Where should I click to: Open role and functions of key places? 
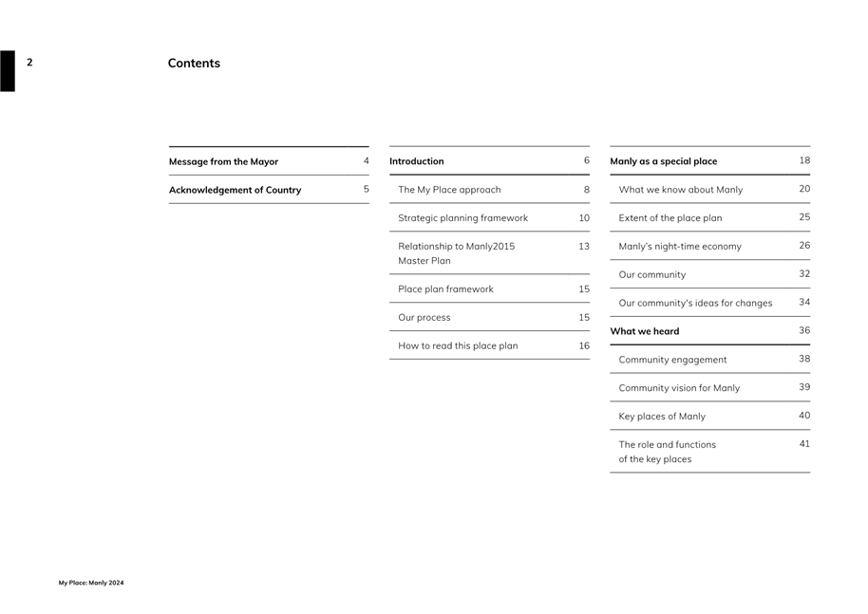667,452
